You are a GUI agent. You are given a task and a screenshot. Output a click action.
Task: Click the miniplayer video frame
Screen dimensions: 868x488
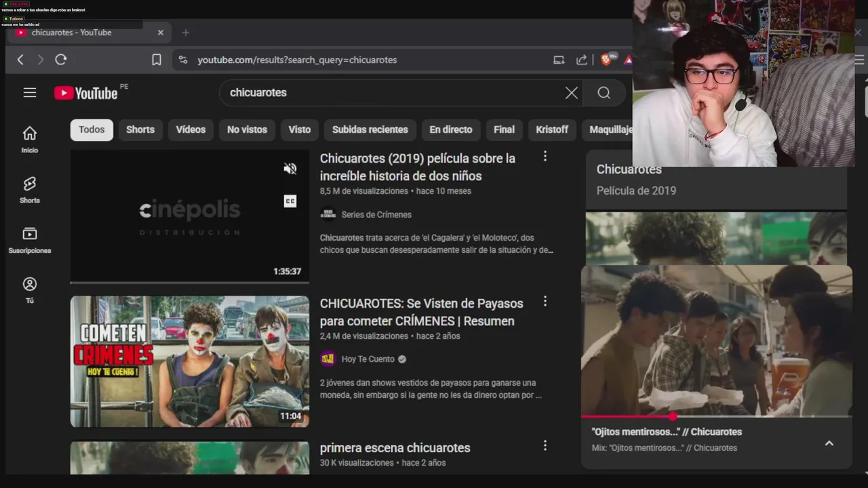click(717, 340)
